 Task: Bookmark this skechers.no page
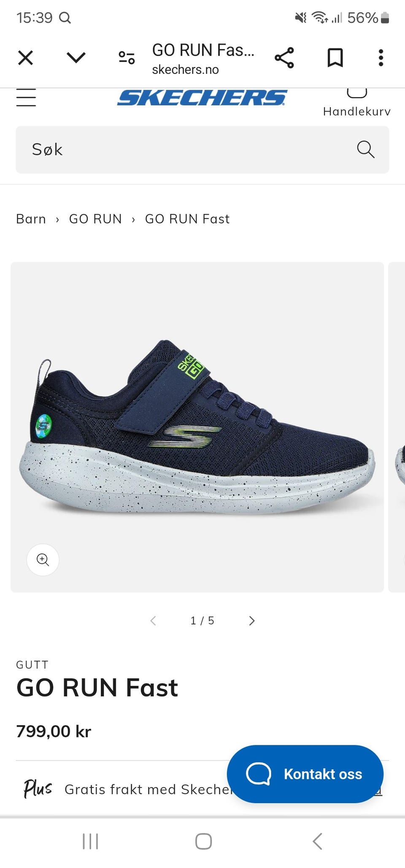coord(335,58)
